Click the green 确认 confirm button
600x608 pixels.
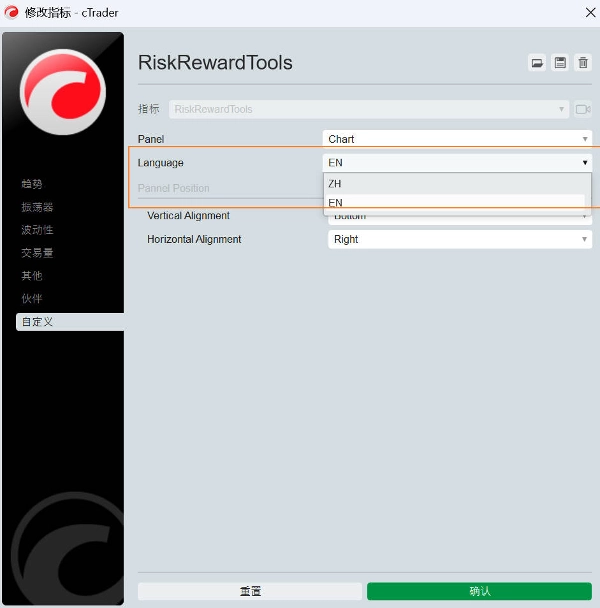479,591
